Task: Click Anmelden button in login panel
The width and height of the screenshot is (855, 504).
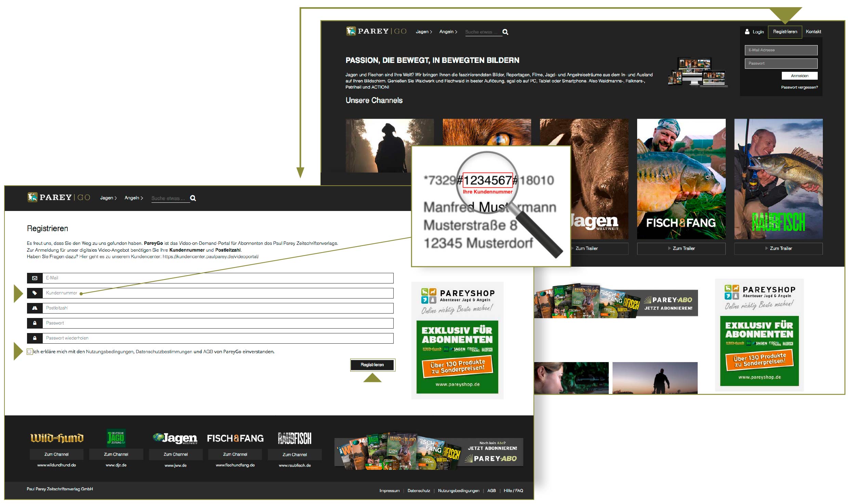Action: pos(800,76)
